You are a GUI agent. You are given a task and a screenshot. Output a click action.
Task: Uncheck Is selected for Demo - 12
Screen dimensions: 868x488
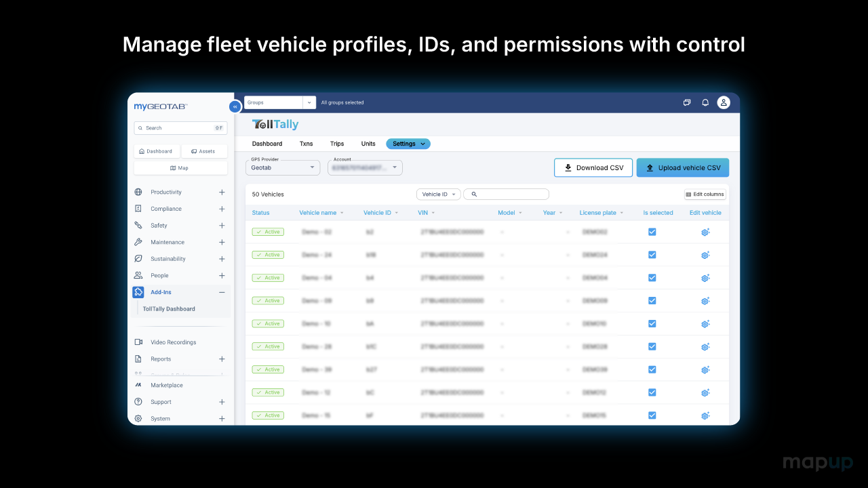pyautogui.click(x=652, y=392)
